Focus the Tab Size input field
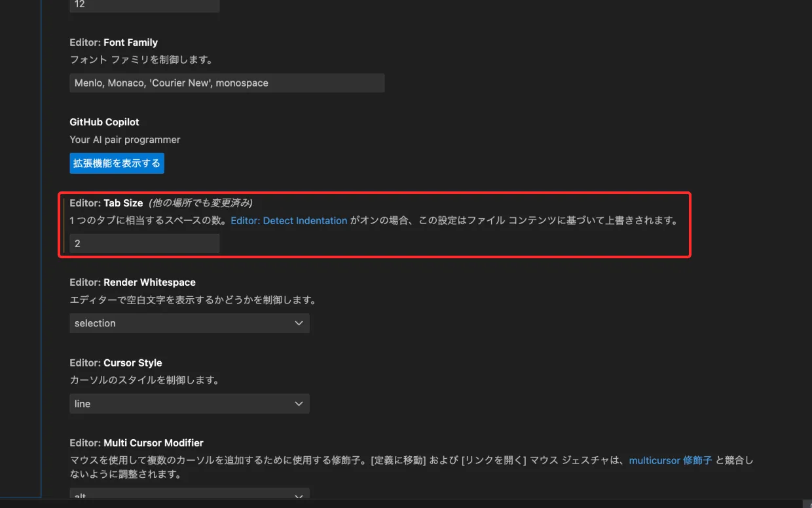 coord(144,243)
